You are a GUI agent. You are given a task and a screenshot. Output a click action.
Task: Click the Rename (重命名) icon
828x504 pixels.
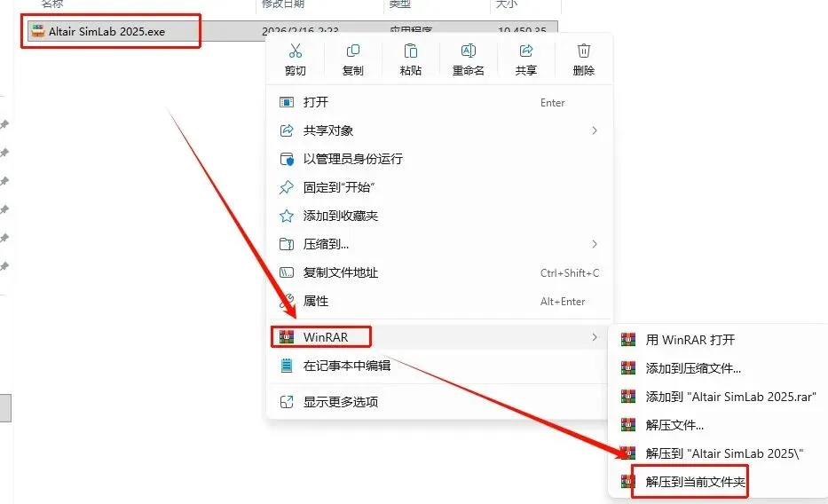469,51
